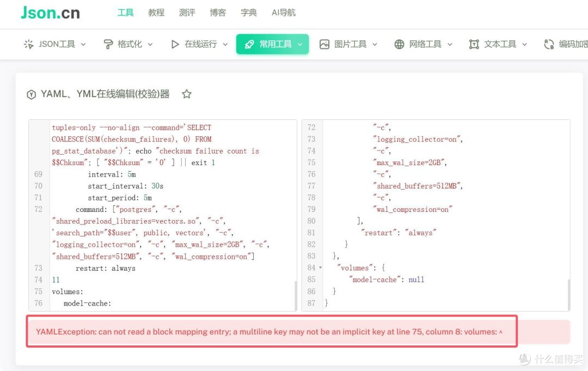
Task: Click "start_period: 5m" in YAML editor
Action: coord(120,198)
